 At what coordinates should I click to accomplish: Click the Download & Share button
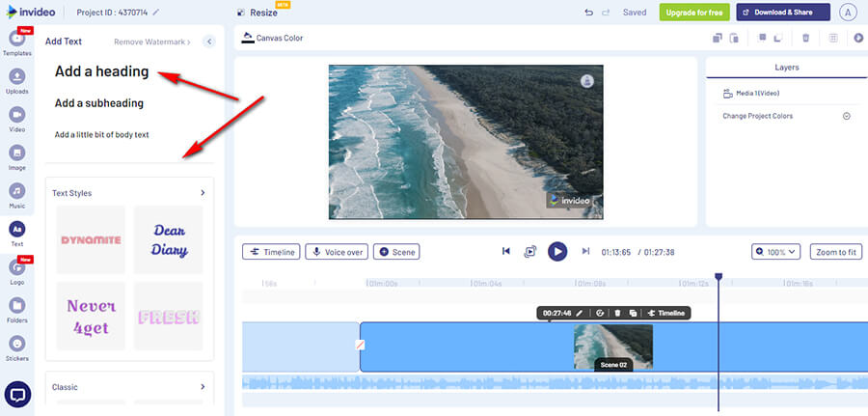tap(782, 13)
